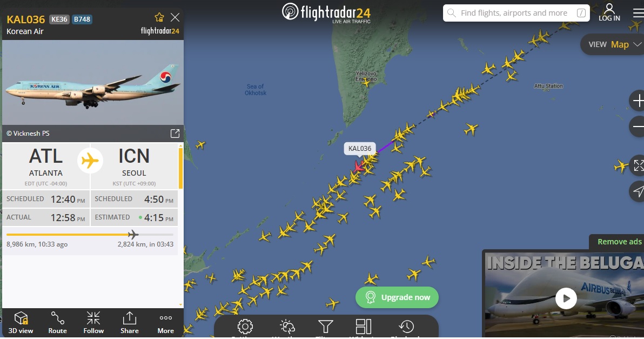Open the map Filters funnel

click(x=325, y=327)
